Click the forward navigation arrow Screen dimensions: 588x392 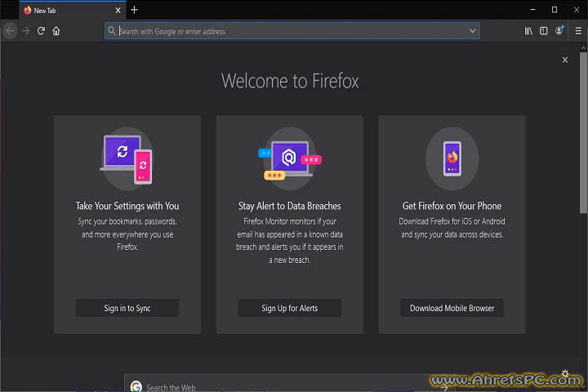click(x=25, y=31)
